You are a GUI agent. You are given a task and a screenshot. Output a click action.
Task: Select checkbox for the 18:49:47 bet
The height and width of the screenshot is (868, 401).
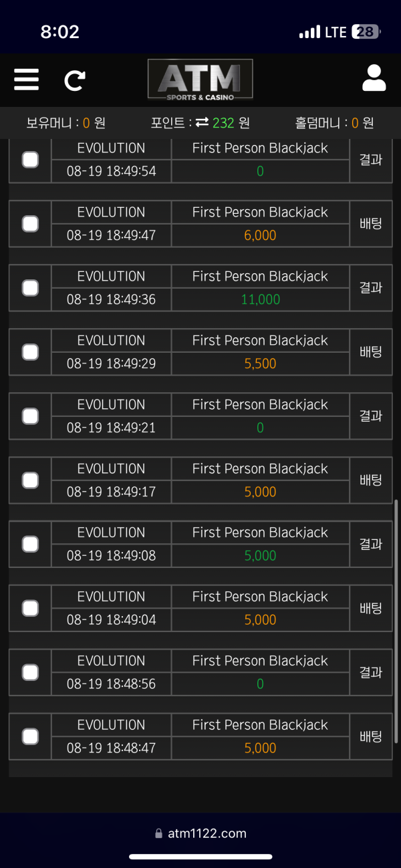[x=30, y=224]
